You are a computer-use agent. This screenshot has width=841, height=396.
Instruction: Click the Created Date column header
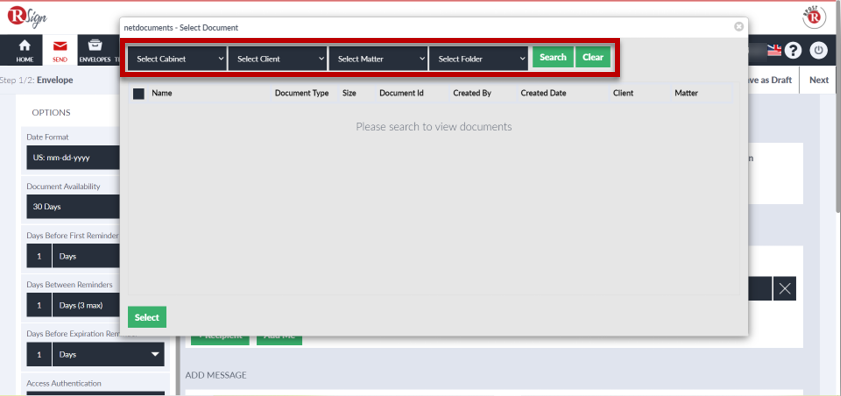pyautogui.click(x=543, y=93)
